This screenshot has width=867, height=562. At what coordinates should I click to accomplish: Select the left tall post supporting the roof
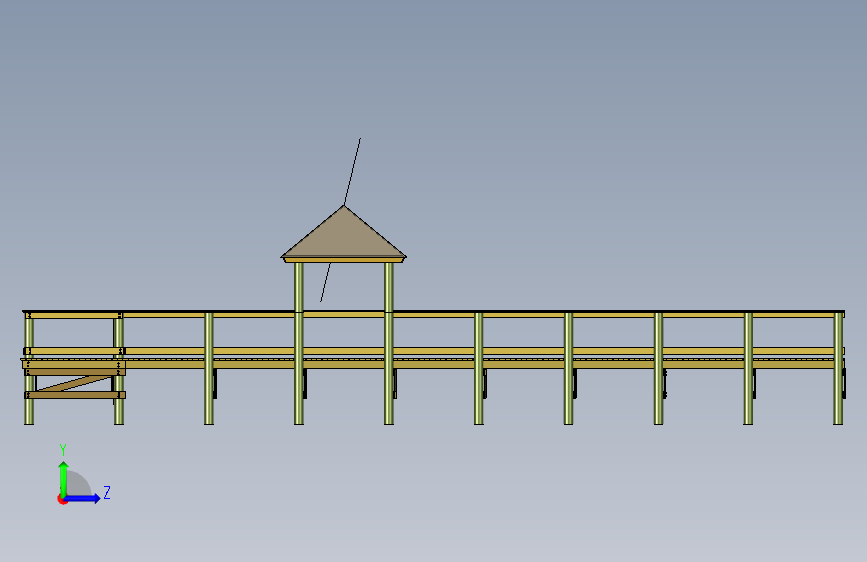coord(299,343)
